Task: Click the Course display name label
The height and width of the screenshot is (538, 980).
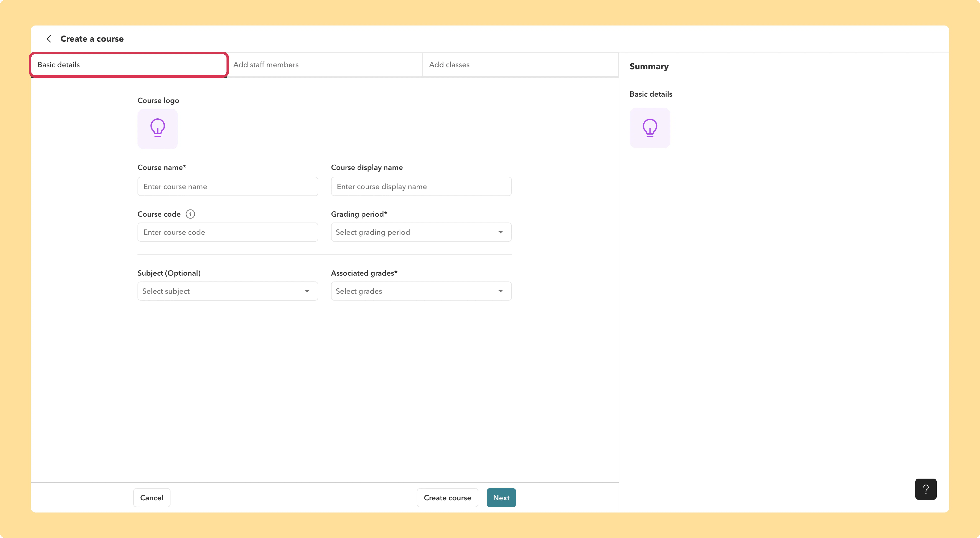Action: tap(367, 167)
